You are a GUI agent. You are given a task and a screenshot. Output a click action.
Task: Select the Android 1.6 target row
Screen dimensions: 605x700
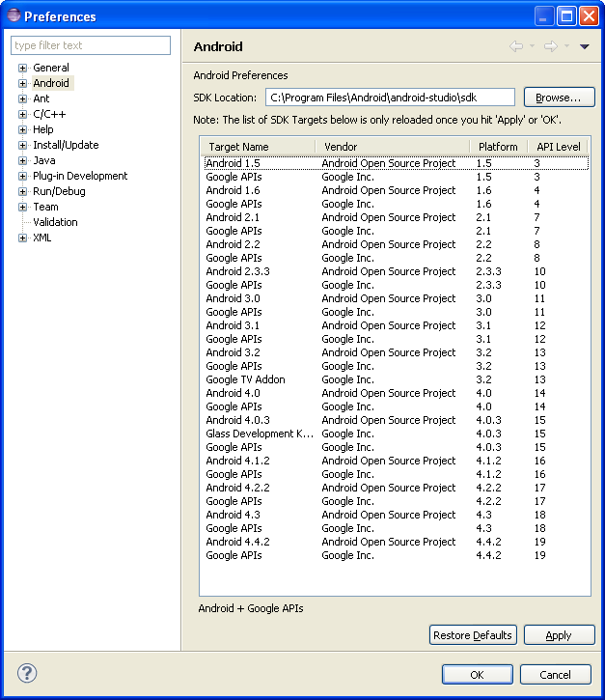[x=397, y=190]
